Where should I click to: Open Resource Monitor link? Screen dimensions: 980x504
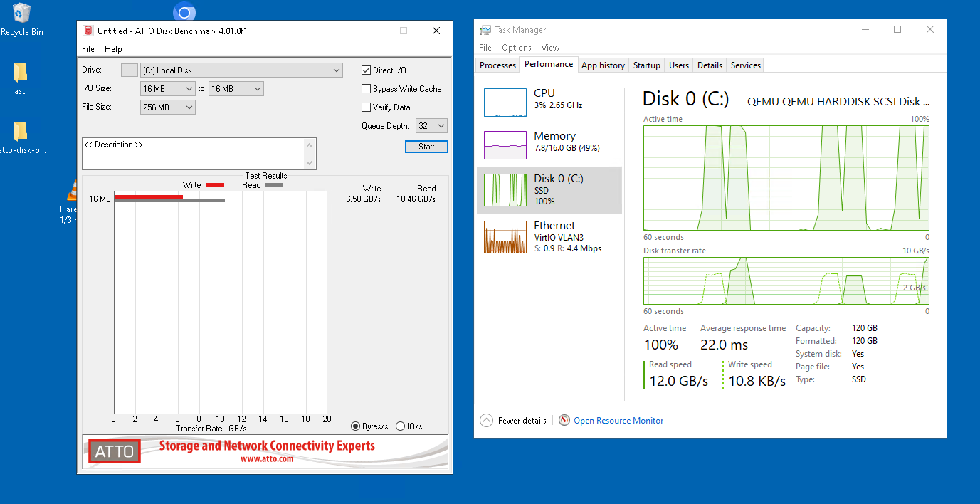click(618, 421)
